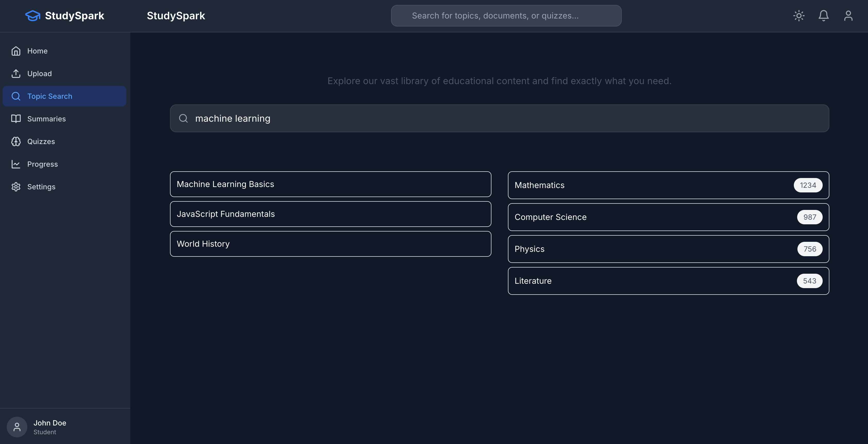868x444 pixels.
Task: Select the World History result
Action: click(330, 244)
